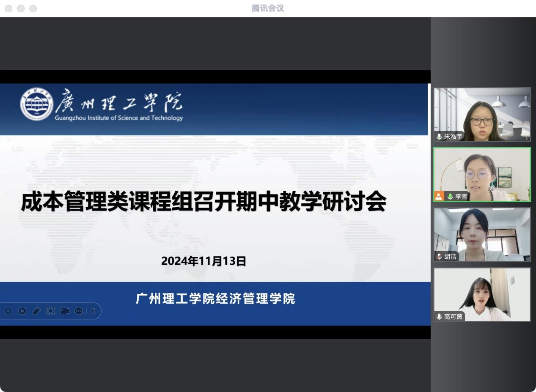Screen dimensions: 536x392
Task: Click the video camera icon in slide toolbar
Action: (x=64, y=311)
